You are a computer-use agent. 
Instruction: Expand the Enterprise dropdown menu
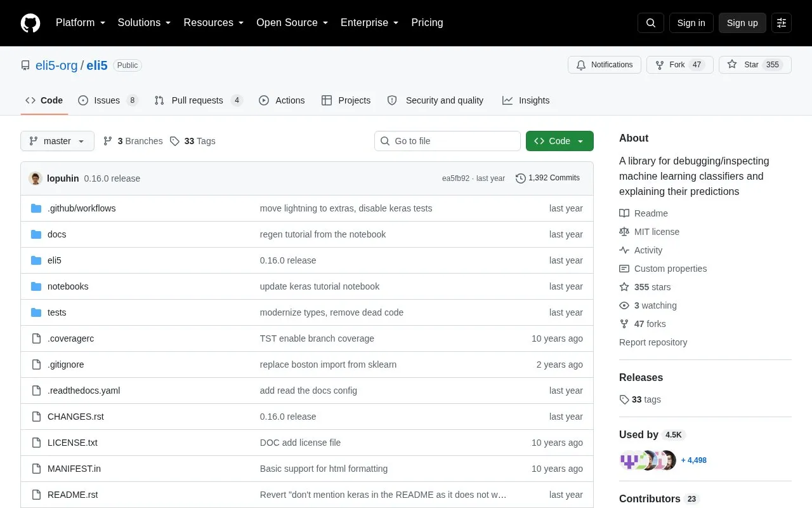click(369, 23)
